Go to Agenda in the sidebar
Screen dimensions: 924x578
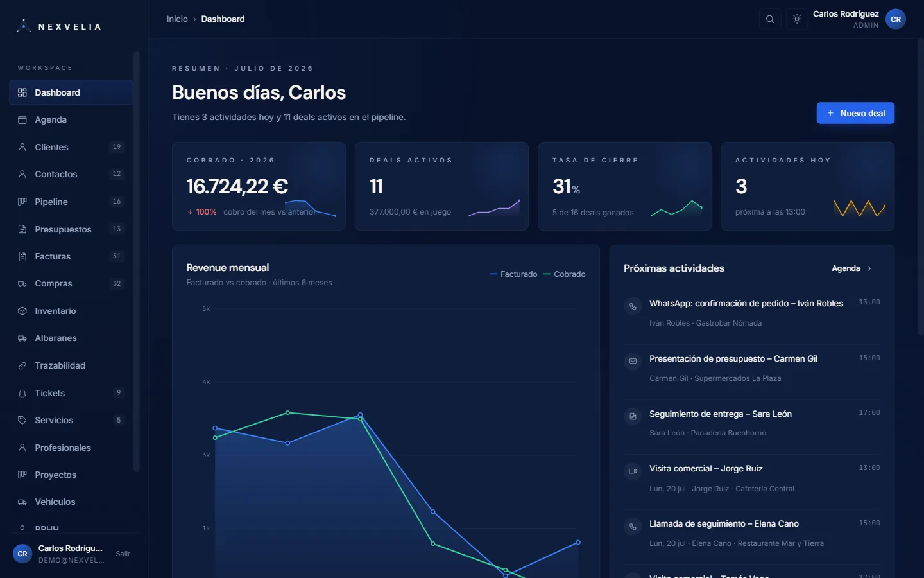click(x=71, y=119)
